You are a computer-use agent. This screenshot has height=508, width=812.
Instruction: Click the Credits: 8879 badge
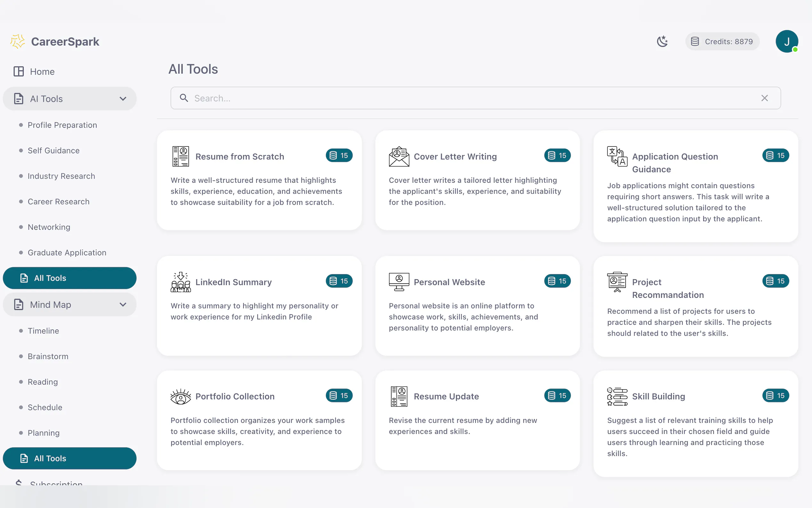[x=722, y=41]
